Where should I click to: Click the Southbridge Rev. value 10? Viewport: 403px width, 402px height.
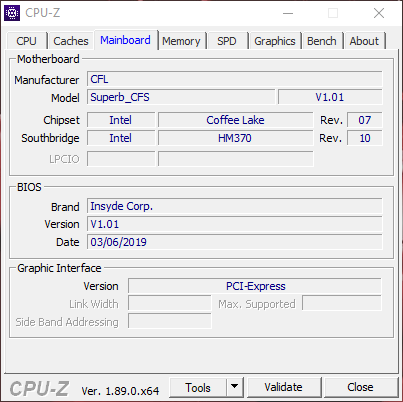tap(365, 138)
